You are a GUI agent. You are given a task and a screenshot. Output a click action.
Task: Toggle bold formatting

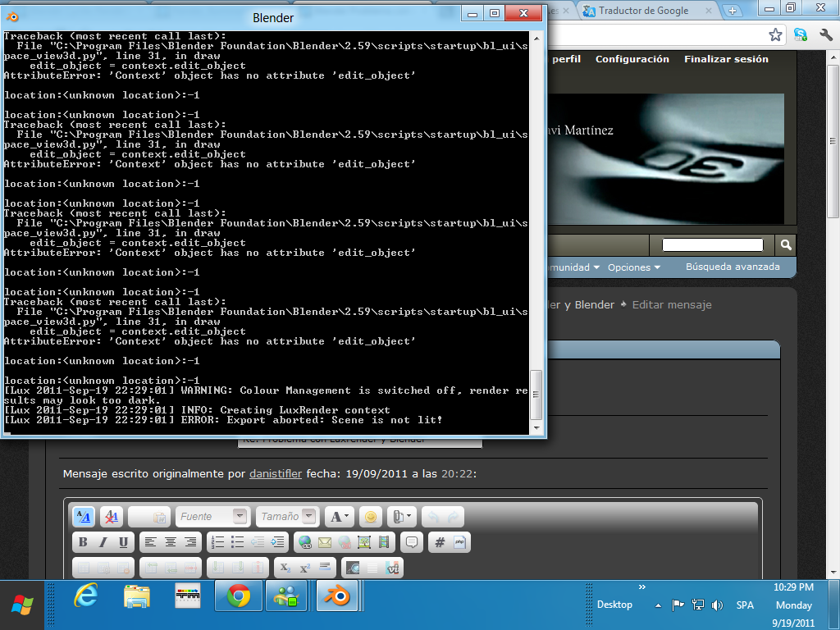coord(83,542)
